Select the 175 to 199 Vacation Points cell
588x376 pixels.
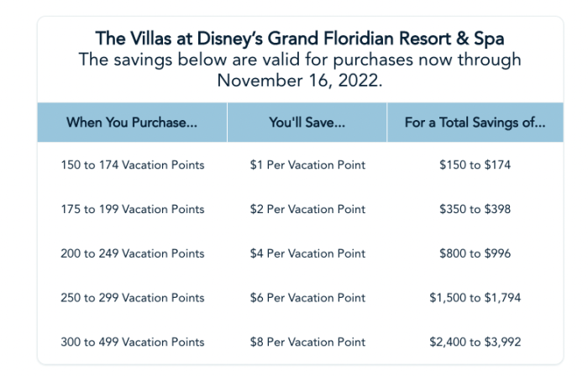point(133,209)
